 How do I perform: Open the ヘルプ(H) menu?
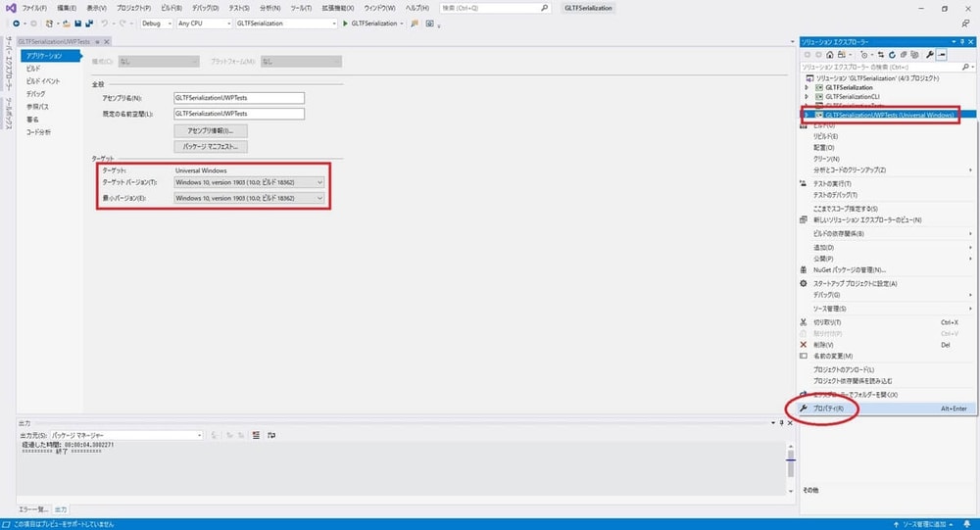click(x=416, y=8)
